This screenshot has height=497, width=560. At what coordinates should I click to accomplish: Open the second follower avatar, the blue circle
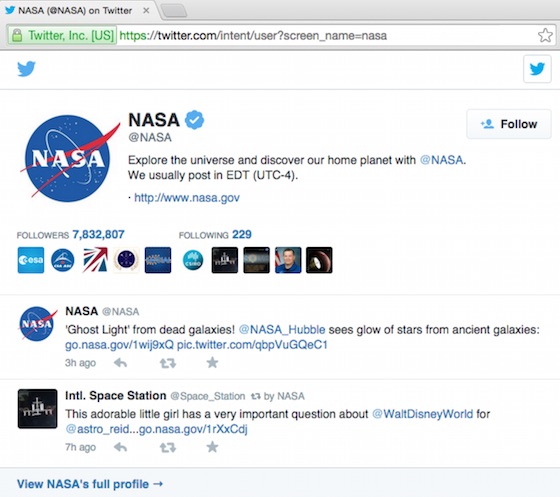click(x=62, y=260)
